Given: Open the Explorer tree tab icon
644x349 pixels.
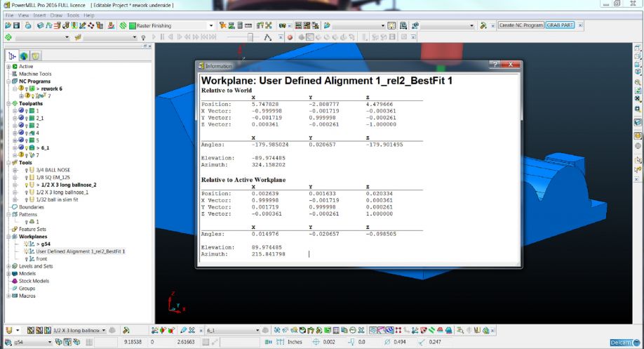Looking at the screenshot, I should [x=13, y=56].
